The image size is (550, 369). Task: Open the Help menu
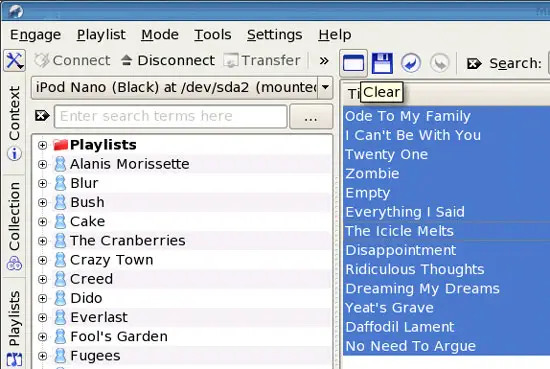[x=335, y=35]
